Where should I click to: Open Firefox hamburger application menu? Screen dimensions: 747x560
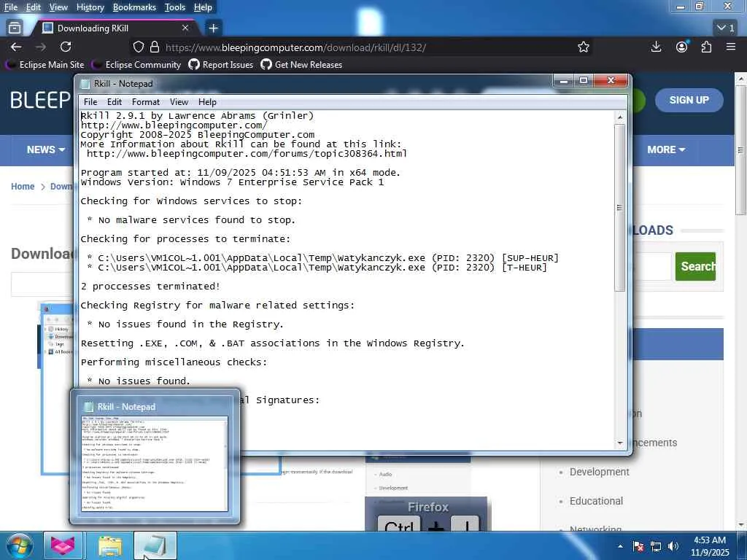click(731, 47)
